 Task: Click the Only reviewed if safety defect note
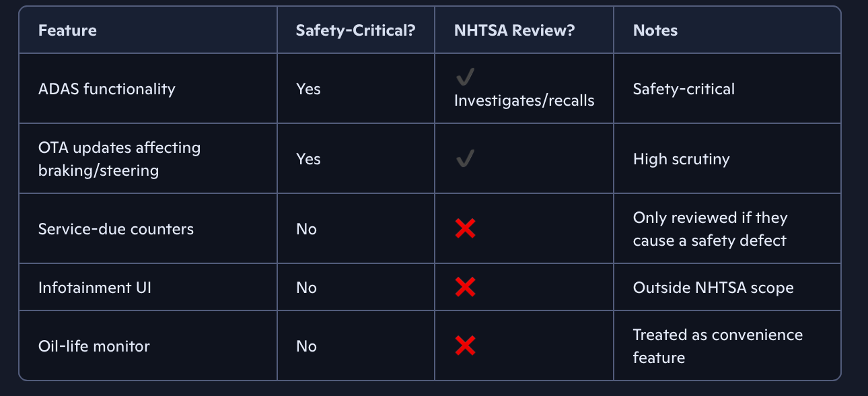pyautogui.click(x=710, y=229)
